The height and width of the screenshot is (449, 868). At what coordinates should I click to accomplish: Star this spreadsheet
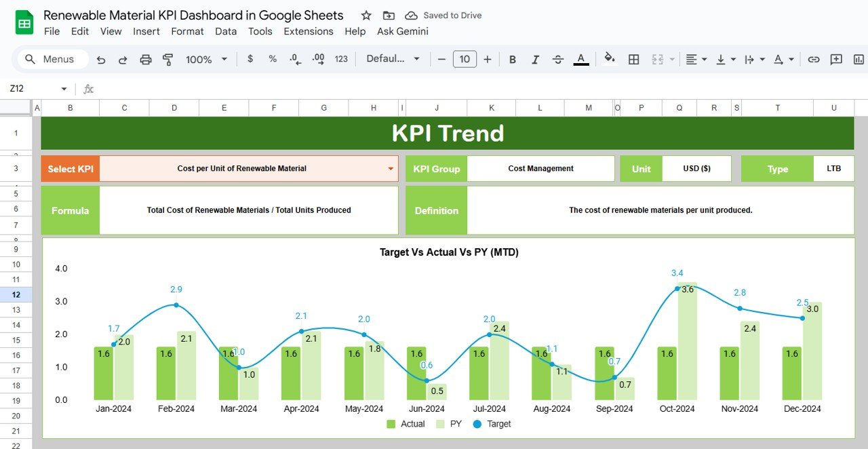click(366, 15)
